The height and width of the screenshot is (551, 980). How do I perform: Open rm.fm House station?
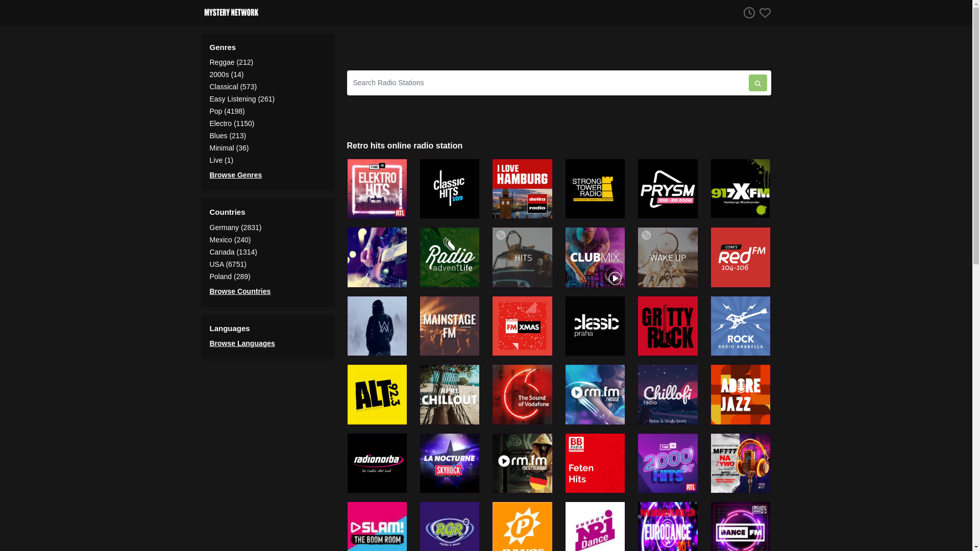(x=595, y=394)
